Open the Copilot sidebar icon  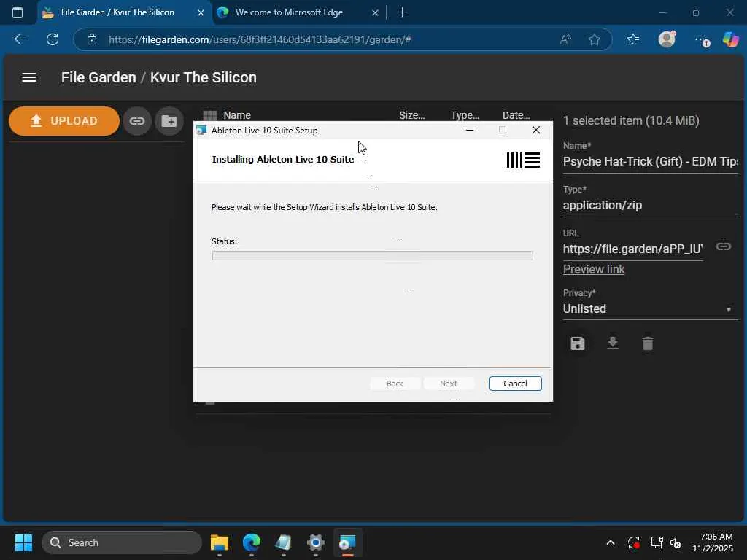coord(730,39)
